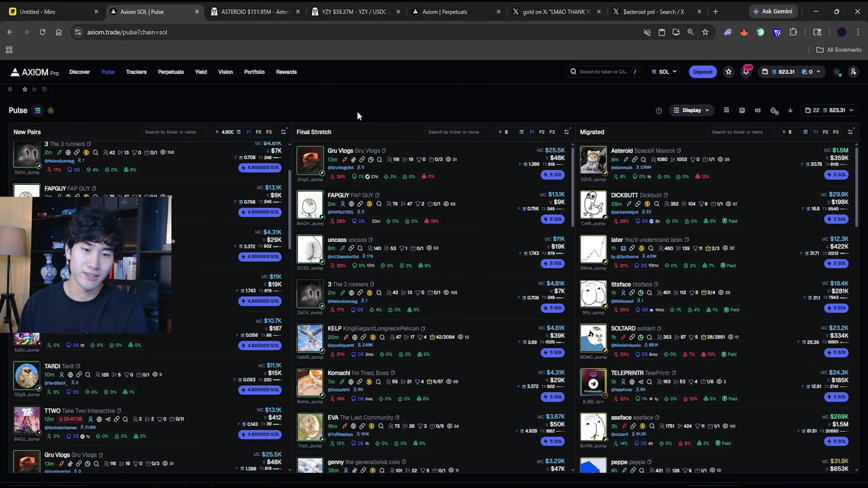Select preset P3 in New Pairs
868x488 pixels.
(269, 132)
